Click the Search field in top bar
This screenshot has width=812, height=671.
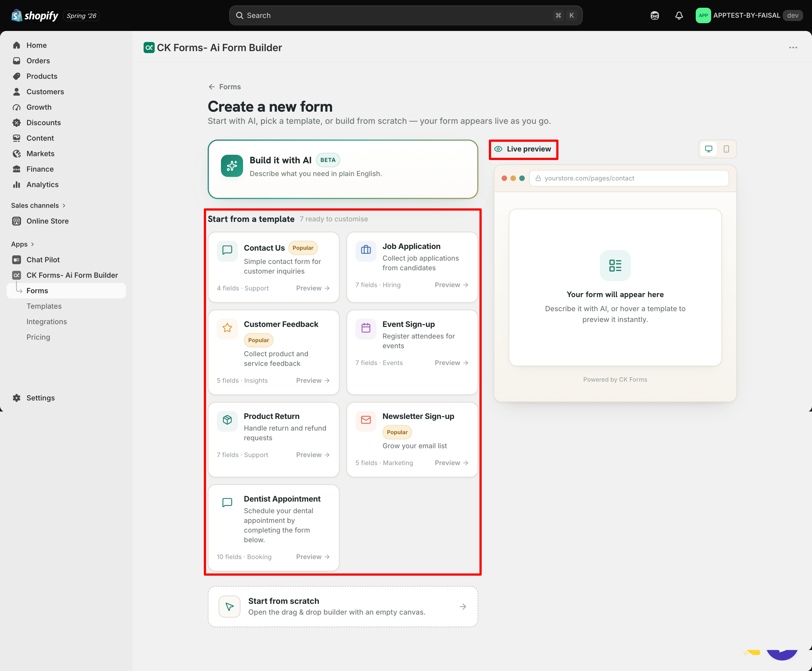(406, 15)
